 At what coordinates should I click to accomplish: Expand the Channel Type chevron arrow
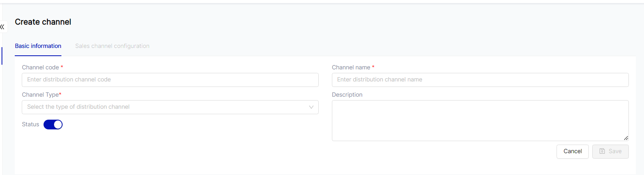(311, 107)
